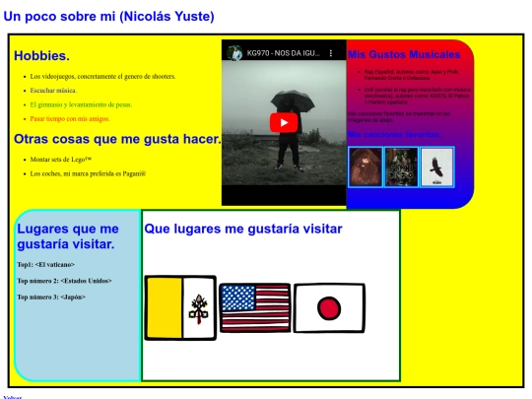Select the red 'Pasar tiempo con mis amigos' item
Image resolution: width=532 pixels, height=399 pixels.
(70, 119)
